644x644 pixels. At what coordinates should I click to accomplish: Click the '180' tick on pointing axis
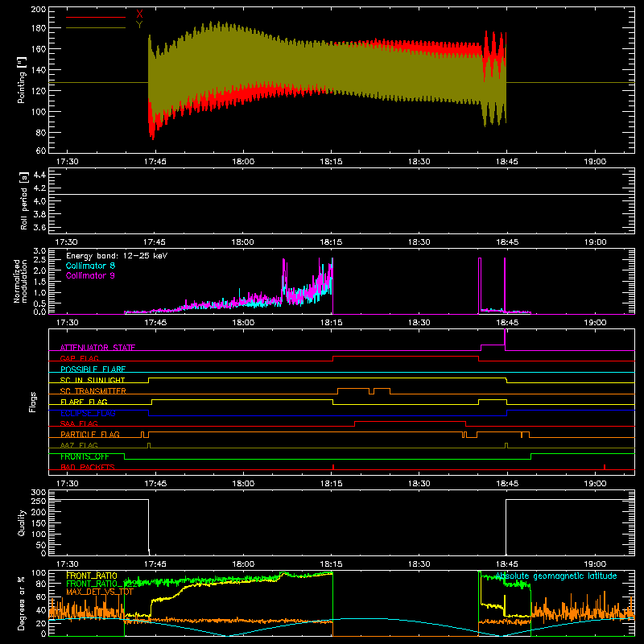coord(38,28)
